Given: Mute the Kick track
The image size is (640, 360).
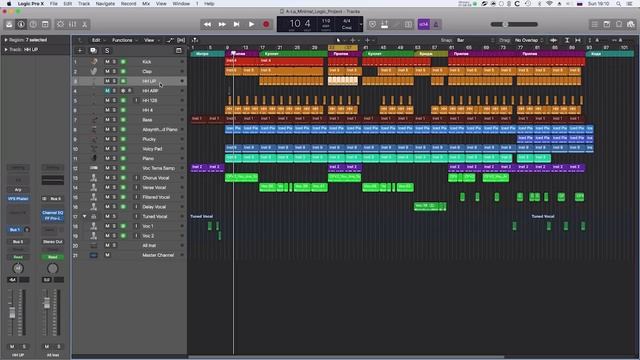Looking at the screenshot, I should click(x=107, y=62).
